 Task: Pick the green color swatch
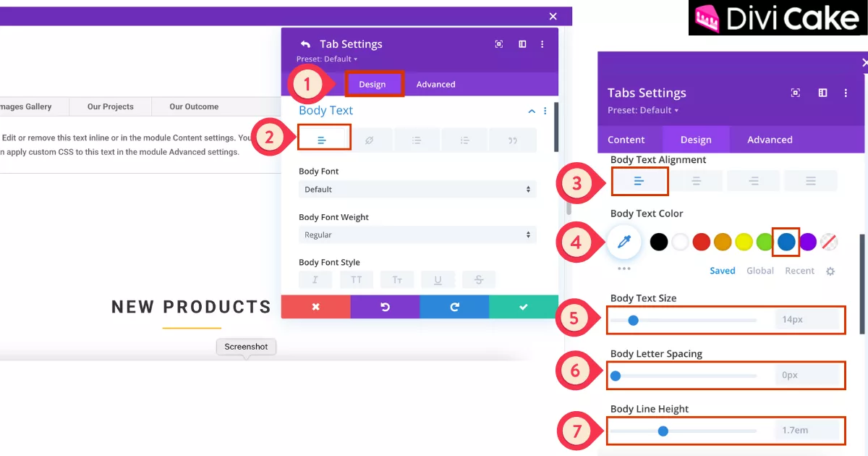click(x=765, y=242)
